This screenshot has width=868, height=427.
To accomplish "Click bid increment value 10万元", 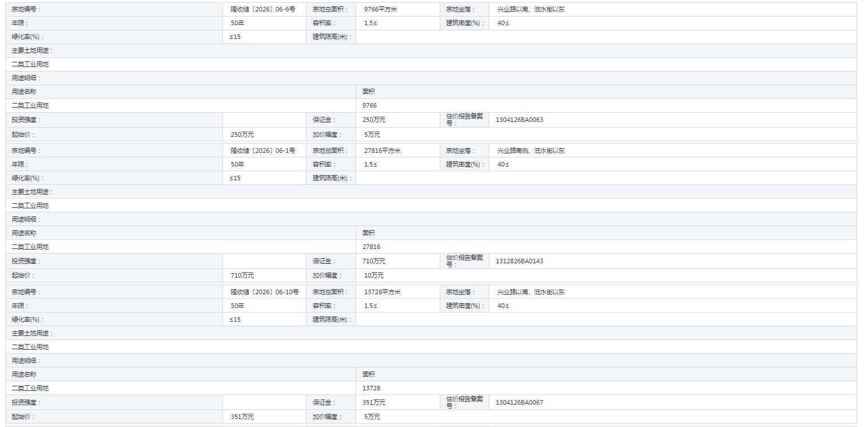I will coord(374,276).
